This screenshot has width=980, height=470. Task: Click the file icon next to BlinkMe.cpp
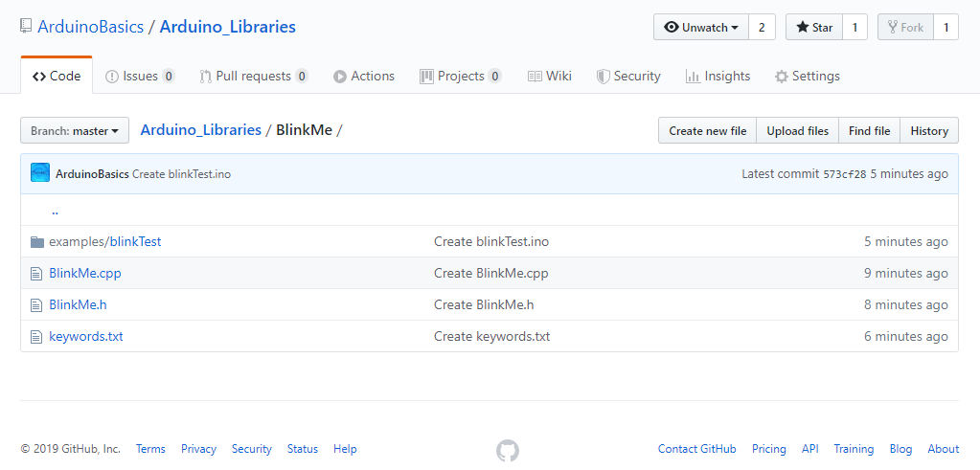36,274
